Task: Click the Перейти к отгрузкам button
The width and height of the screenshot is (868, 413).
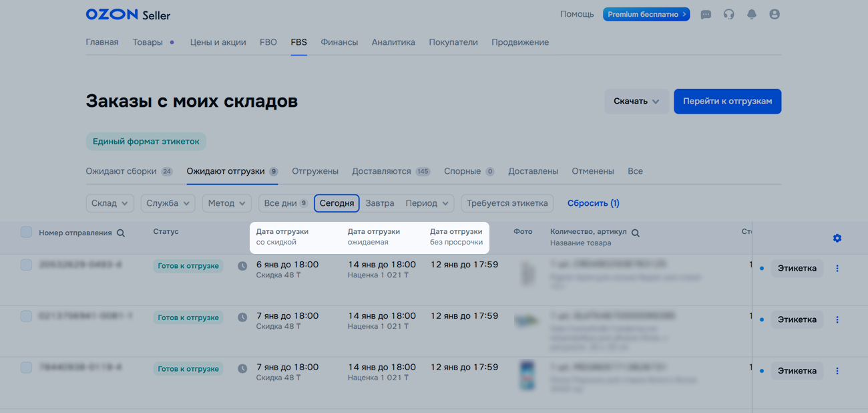Action: coord(727,102)
